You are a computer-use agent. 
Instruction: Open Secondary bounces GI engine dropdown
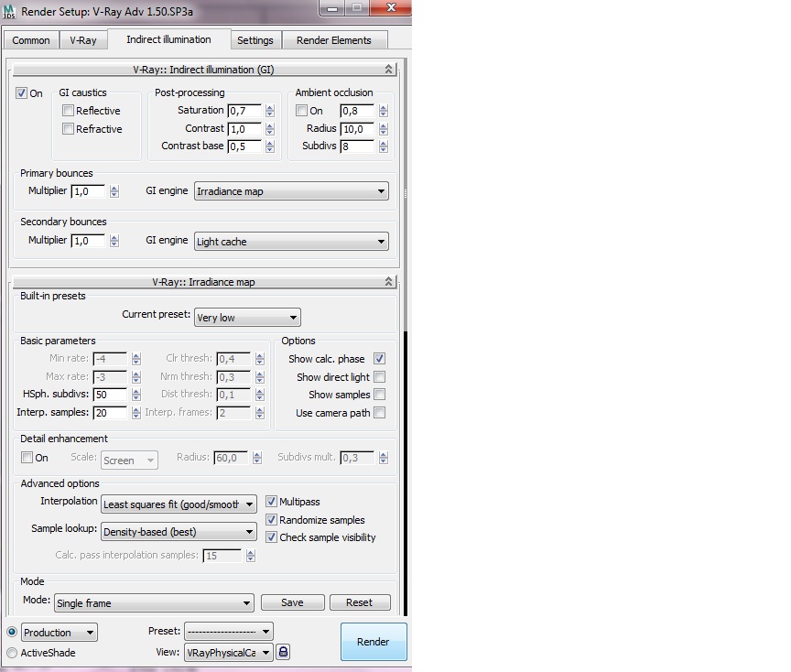(291, 241)
